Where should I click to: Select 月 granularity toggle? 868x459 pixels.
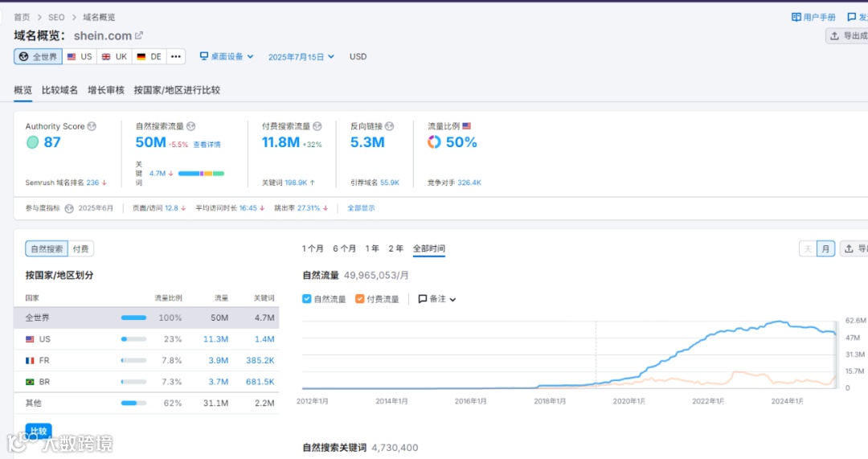(x=825, y=248)
